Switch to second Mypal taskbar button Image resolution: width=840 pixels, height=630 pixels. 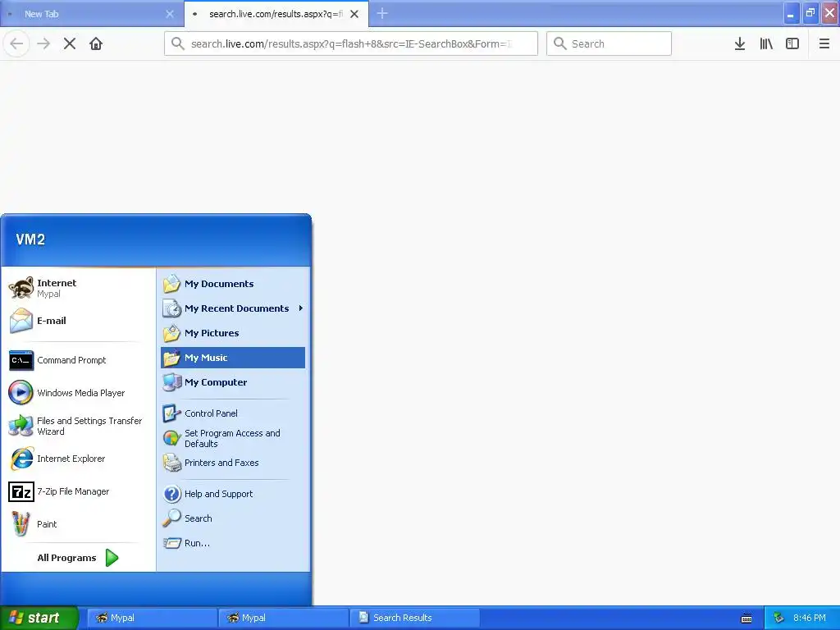283,618
